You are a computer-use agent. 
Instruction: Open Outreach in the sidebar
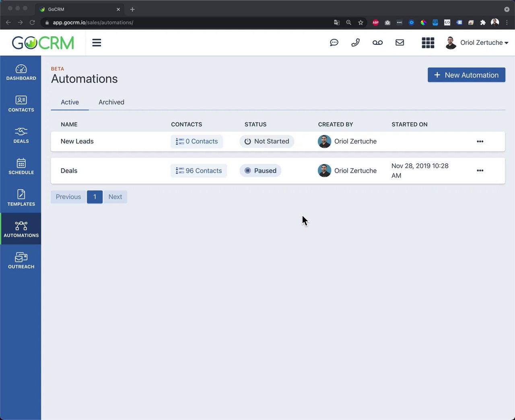coord(21,261)
